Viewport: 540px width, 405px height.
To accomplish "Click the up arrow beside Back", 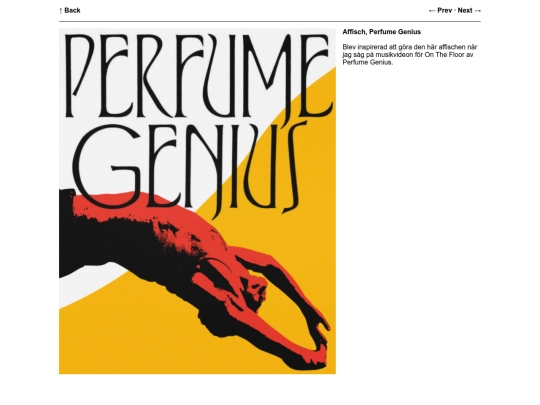I will 61,11.
